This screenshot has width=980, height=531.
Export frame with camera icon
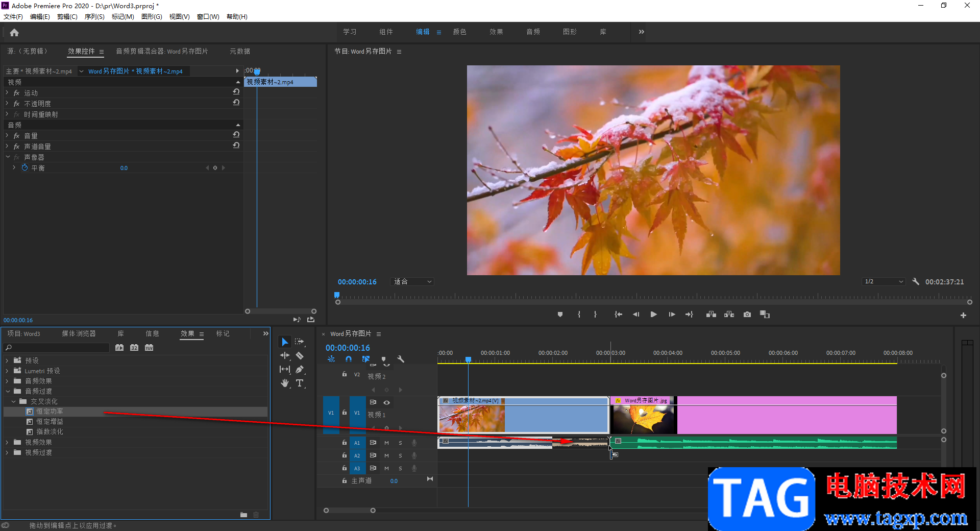coord(747,315)
